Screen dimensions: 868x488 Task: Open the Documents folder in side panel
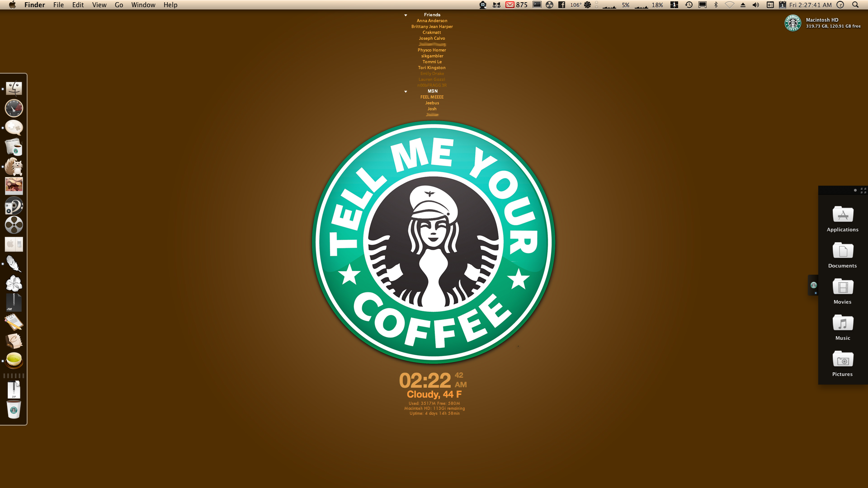(x=843, y=255)
